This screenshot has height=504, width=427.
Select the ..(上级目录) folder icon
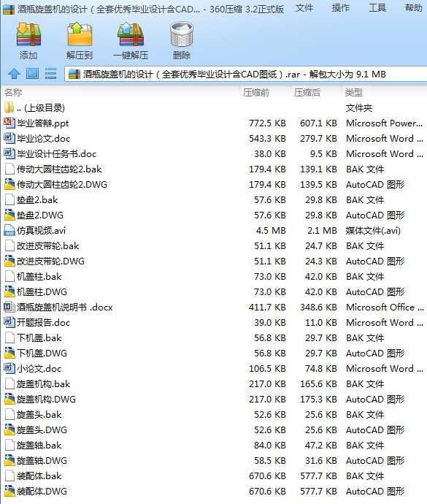[9, 107]
